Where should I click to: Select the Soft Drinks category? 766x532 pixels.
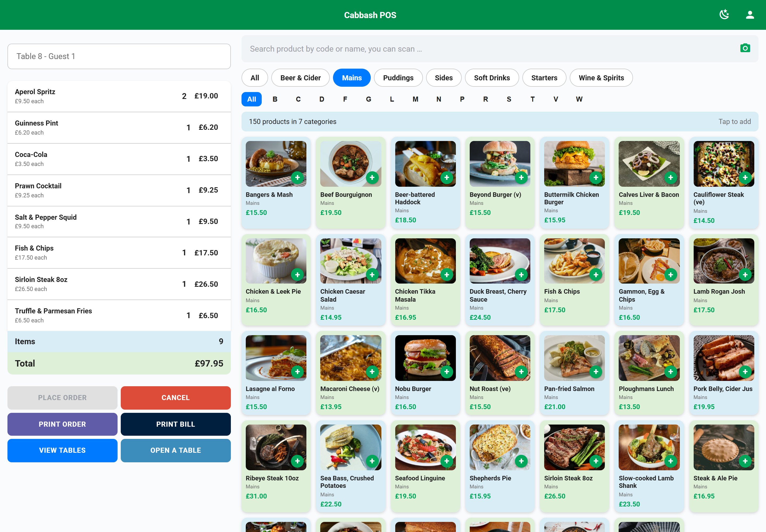[x=492, y=78]
